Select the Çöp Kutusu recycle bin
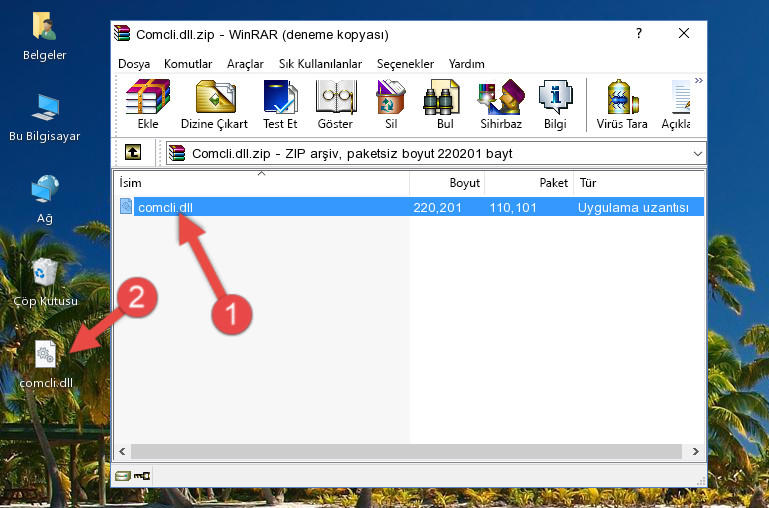769x508 pixels. coord(45,282)
